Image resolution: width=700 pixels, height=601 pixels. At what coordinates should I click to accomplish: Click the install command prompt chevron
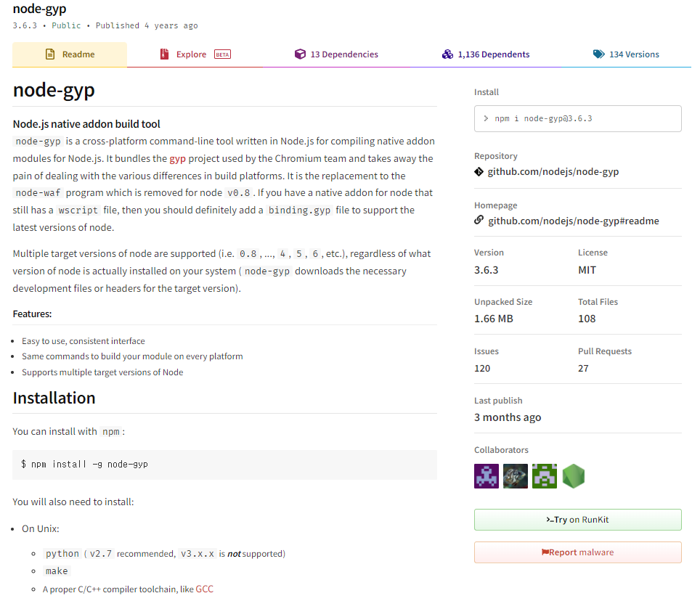click(x=486, y=119)
